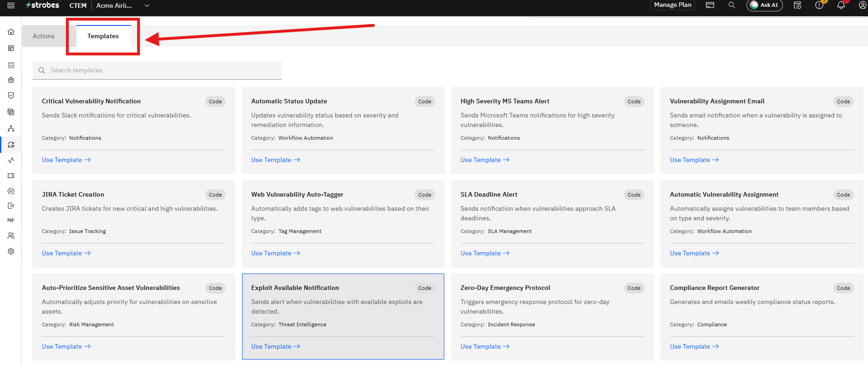The image size is (868, 365).
Task: Open the billing card icon in top bar
Action: tap(710, 5)
